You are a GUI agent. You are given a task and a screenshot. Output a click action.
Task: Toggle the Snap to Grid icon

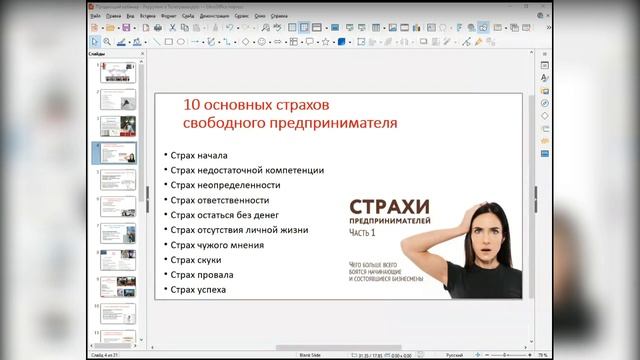click(304, 27)
